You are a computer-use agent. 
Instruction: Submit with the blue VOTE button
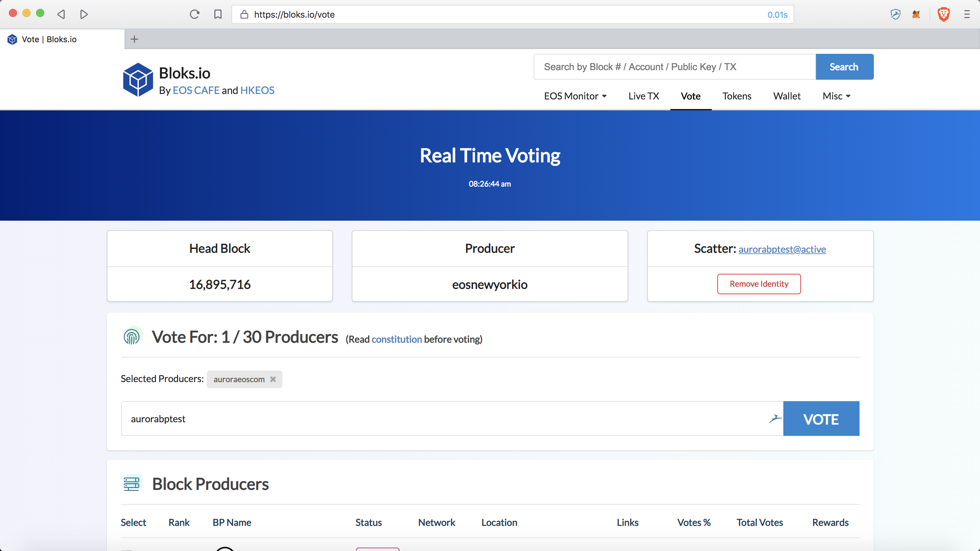pos(821,419)
